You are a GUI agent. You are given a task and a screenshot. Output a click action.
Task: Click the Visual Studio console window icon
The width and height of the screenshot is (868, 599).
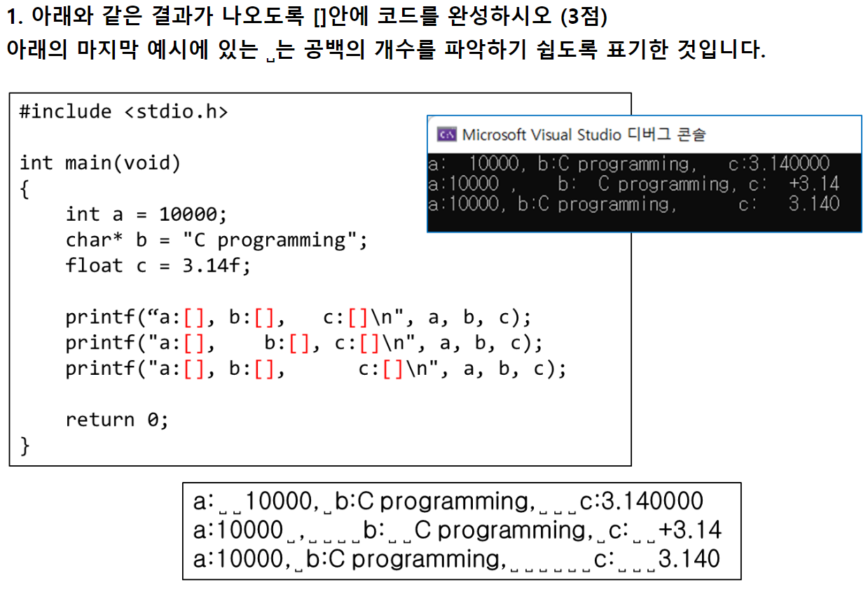pos(446,135)
